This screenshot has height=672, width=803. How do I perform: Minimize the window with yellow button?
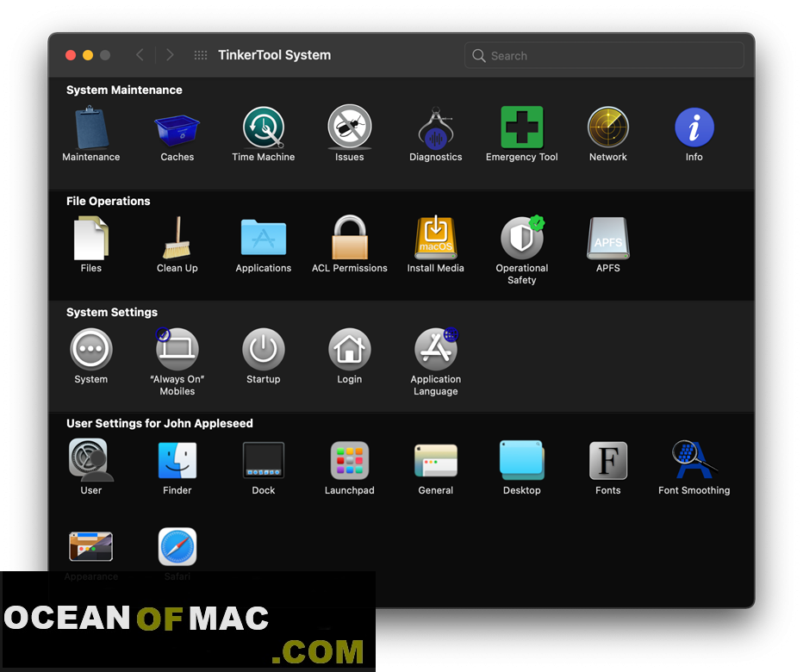[x=88, y=55]
